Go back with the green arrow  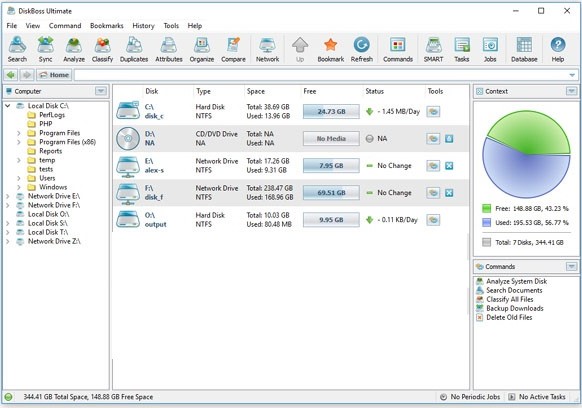click(x=11, y=75)
